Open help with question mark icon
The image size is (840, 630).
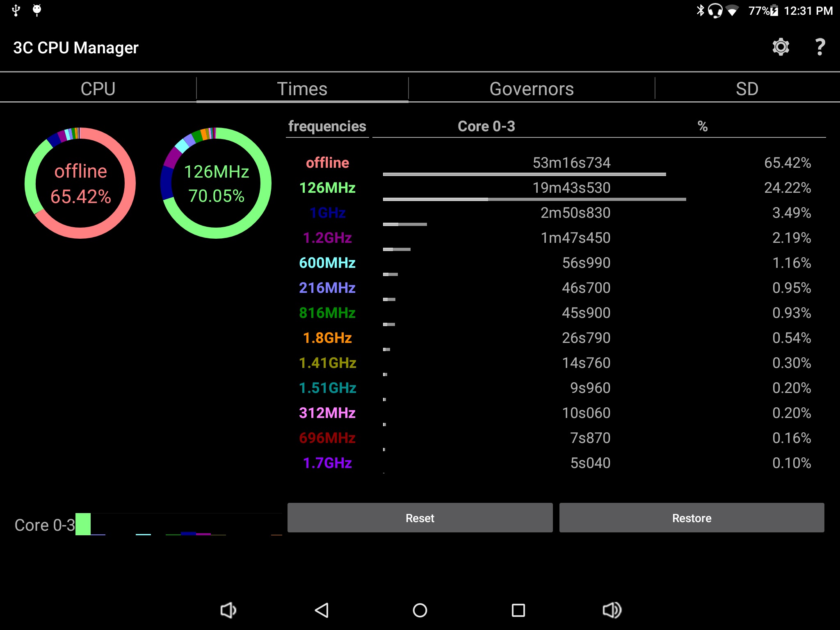(x=820, y=47)
